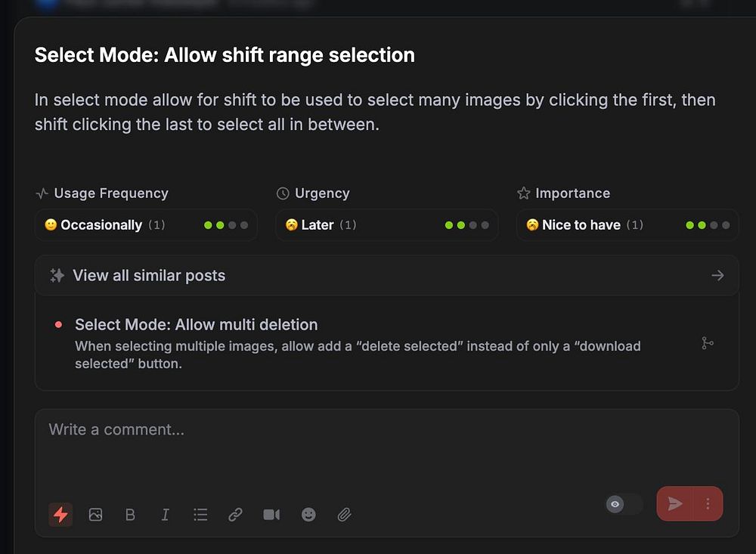Add a link with the link icon
The width and height of the screenshot is (756, 554).
(x=235, y=515)
